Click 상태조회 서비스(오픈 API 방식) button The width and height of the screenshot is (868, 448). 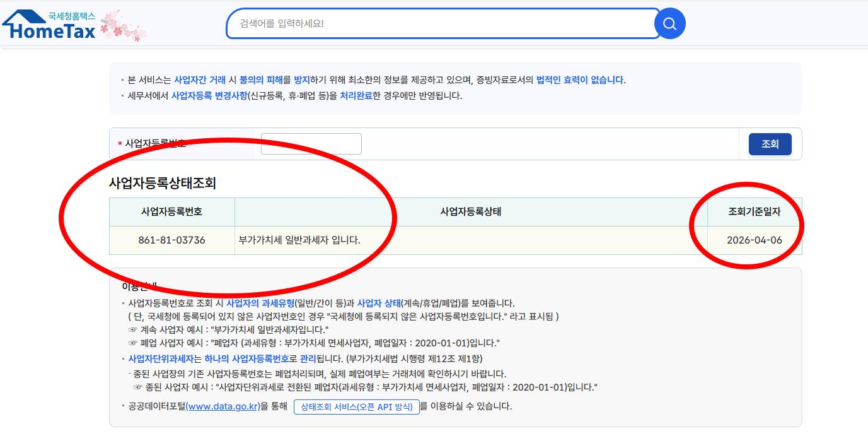357,406
